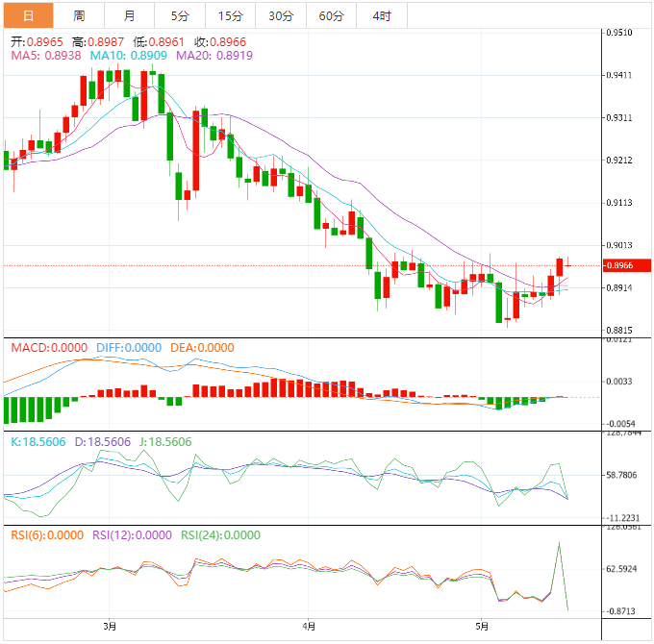The height and width of the screenshot is (644, 654).
Task: Select the 周 (weekly) timeframe tab
Action: pyautogui.click(x=79, y=15)
